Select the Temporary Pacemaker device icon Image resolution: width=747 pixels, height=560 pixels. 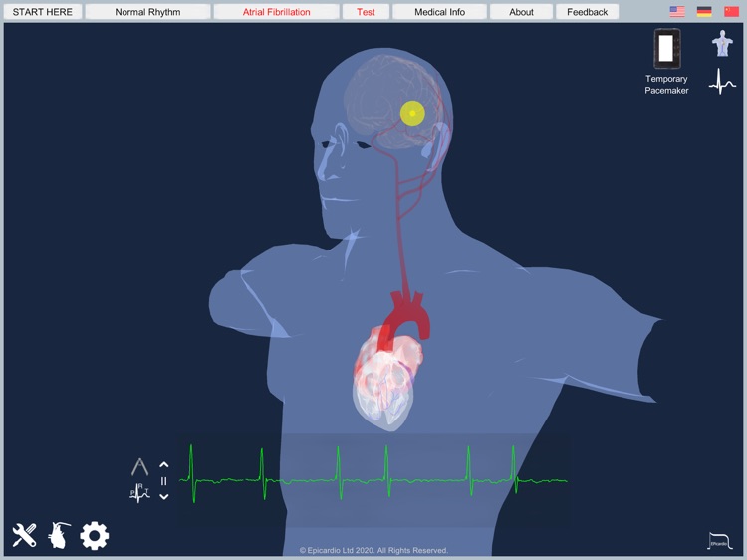[667, 49]
